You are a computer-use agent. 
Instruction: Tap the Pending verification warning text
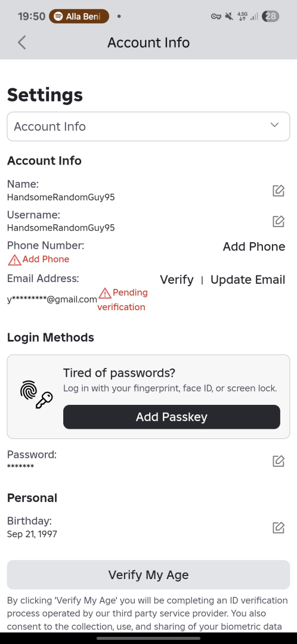[122, 299]
